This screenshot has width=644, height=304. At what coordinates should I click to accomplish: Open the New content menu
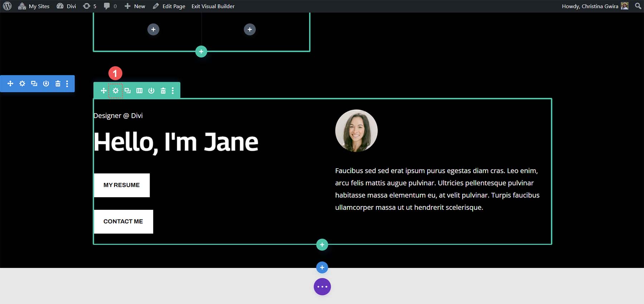click(135, 6)
